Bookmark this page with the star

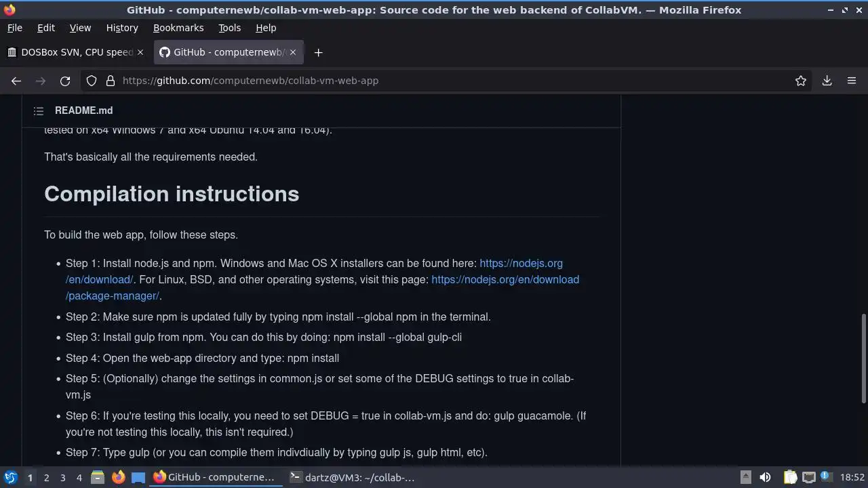pyautogui.click(x=801, y=81)
